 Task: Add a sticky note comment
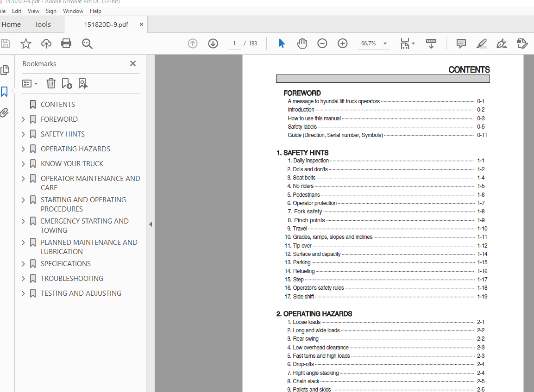pos(461,44)
